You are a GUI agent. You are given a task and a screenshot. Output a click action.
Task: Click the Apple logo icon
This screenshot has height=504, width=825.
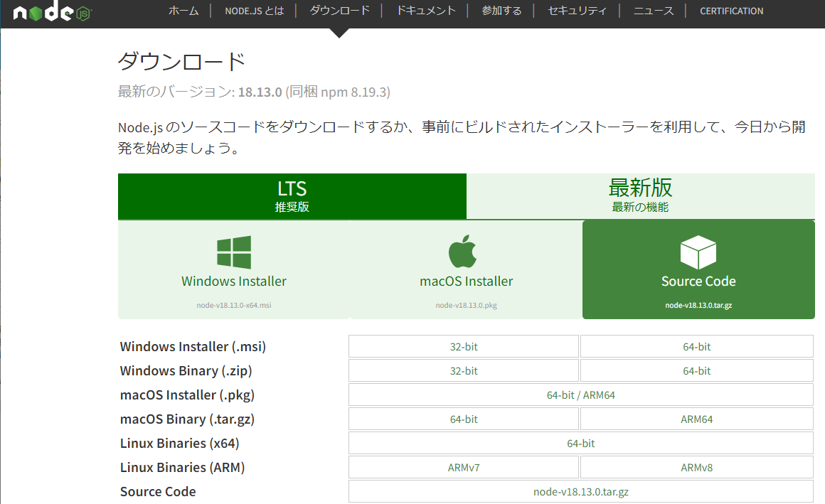(x=462, y=252)
